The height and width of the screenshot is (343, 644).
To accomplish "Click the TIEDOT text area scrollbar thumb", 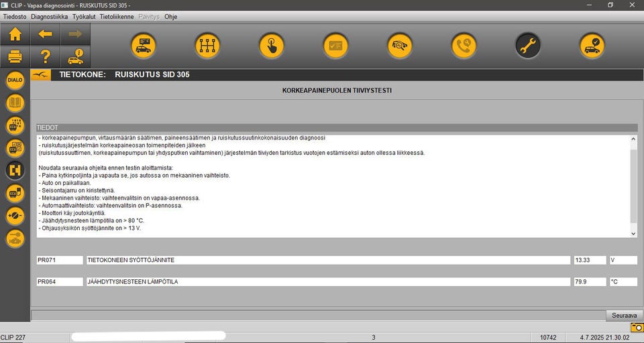I will [x=633, y=187].
